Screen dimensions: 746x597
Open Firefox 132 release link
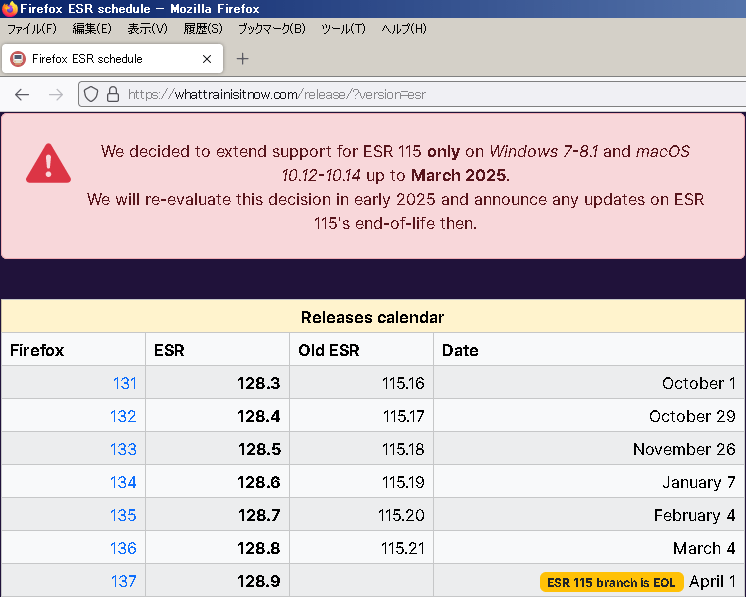click(x=123, y=416)
